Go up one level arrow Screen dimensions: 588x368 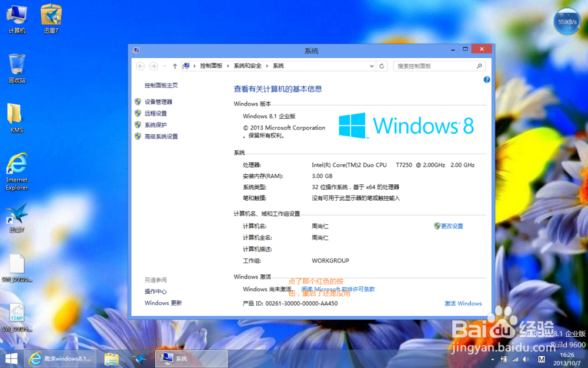175,66
